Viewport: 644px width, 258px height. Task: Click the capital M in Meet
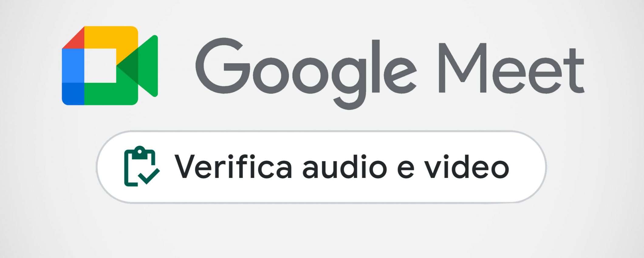click(463, 68)
